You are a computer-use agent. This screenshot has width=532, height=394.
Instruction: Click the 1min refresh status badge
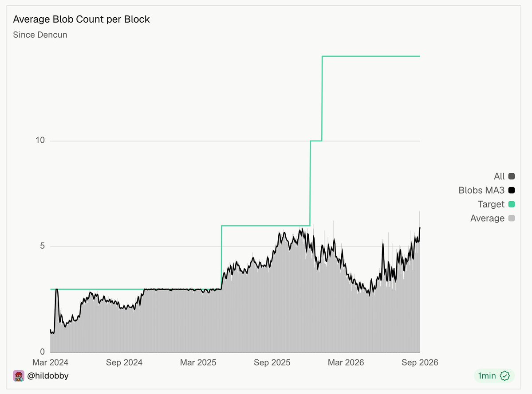[494, 376]
